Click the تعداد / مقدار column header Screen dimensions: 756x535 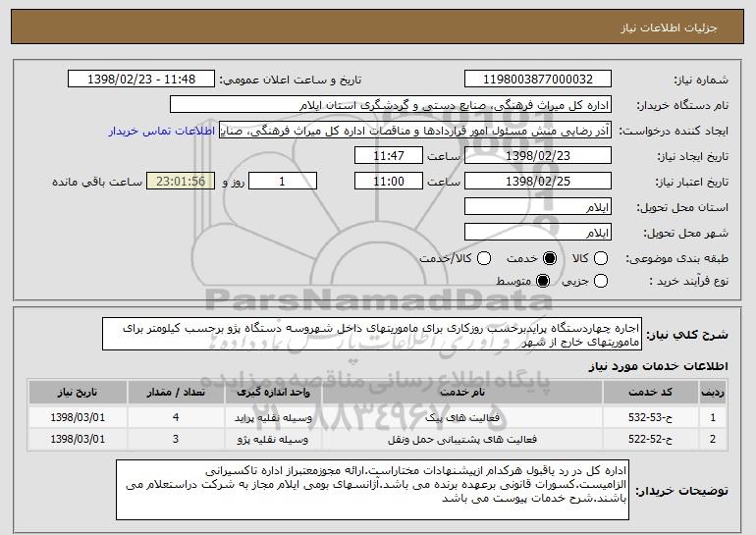click(176, 393)
